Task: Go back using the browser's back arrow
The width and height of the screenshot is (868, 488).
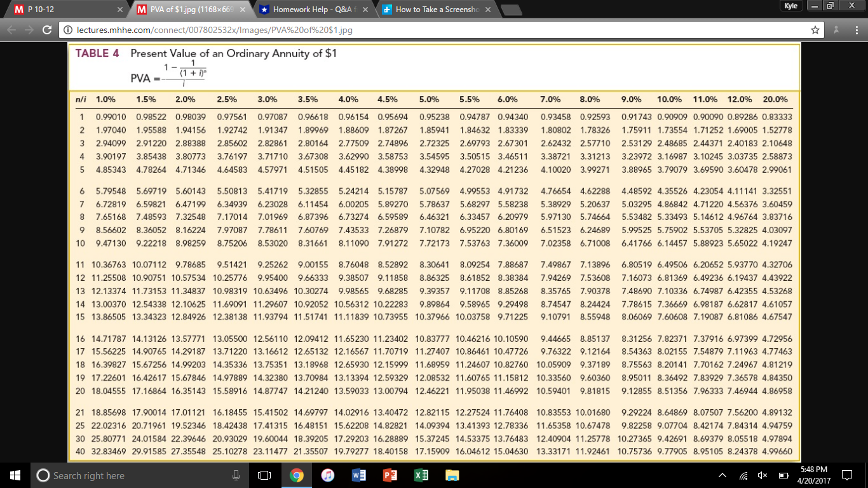Action: [10, 30]
